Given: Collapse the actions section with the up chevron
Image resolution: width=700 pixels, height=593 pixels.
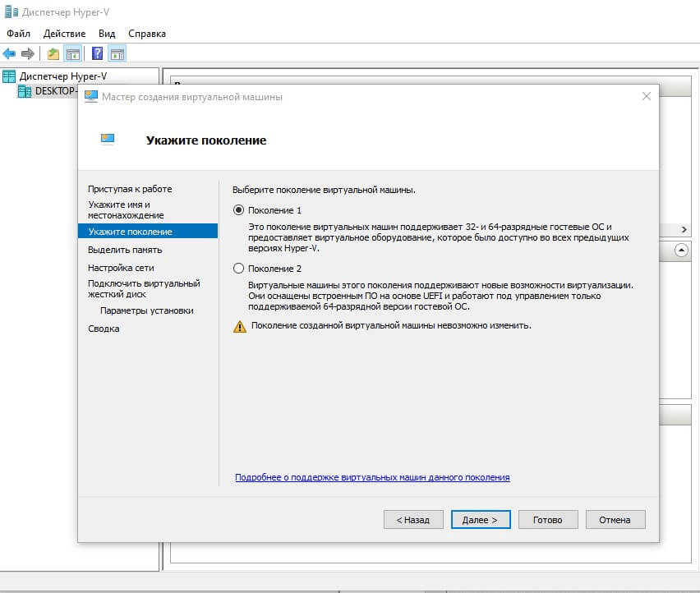Looking at the screenshot, I should point(681,250).
